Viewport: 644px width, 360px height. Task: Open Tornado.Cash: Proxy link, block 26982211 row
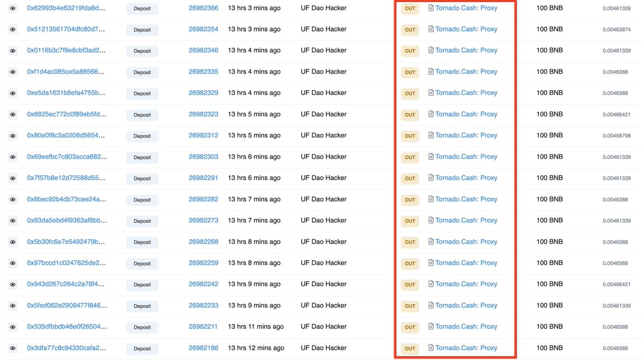pos(466,326)
